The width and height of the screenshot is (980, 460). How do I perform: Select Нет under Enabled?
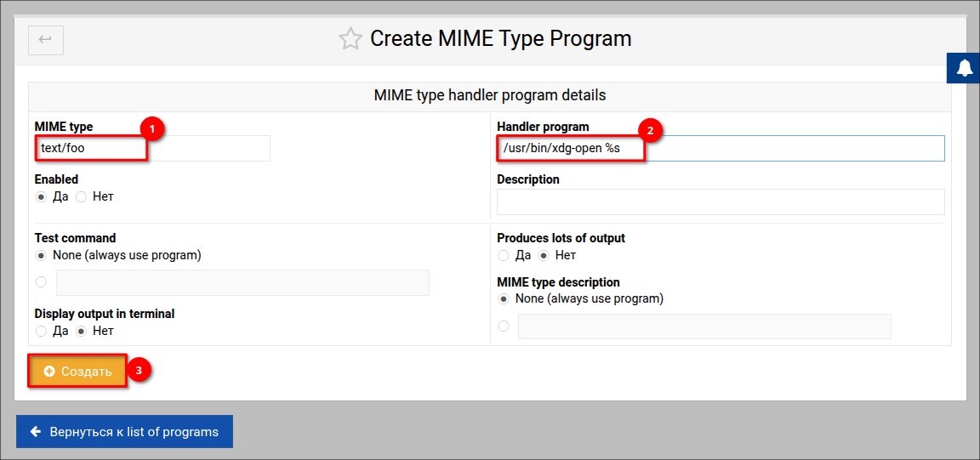82,196
